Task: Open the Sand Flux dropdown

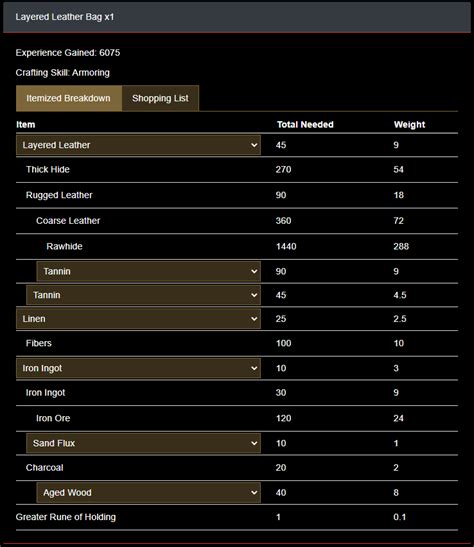Action: click(x=143, y=443)
